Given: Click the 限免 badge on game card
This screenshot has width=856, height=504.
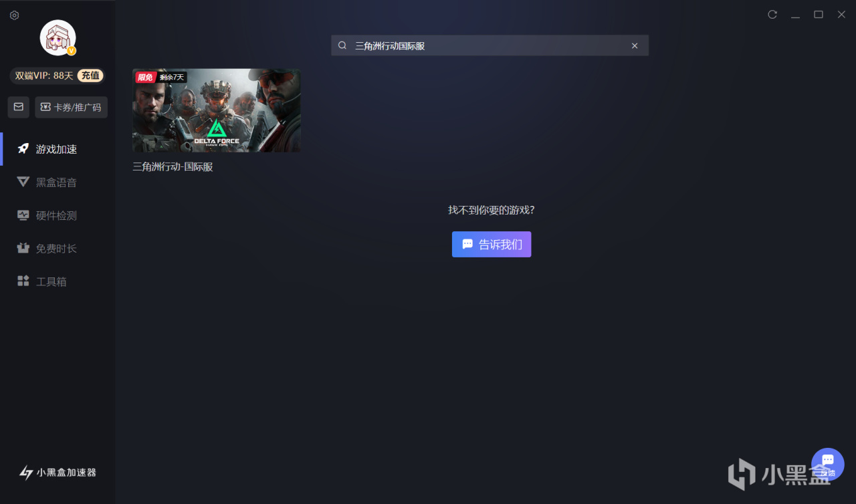Looking at the screenshot, I should tap(145, 77).
